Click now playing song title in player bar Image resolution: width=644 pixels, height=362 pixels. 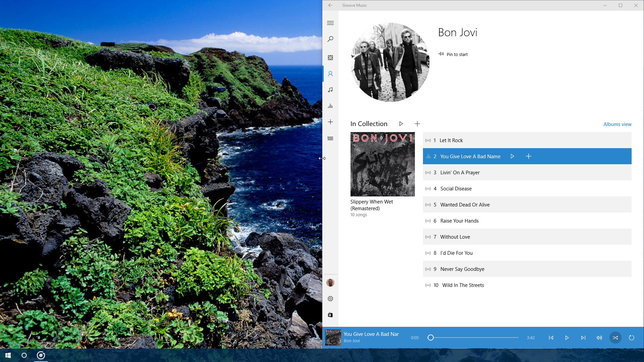point(371,334)
